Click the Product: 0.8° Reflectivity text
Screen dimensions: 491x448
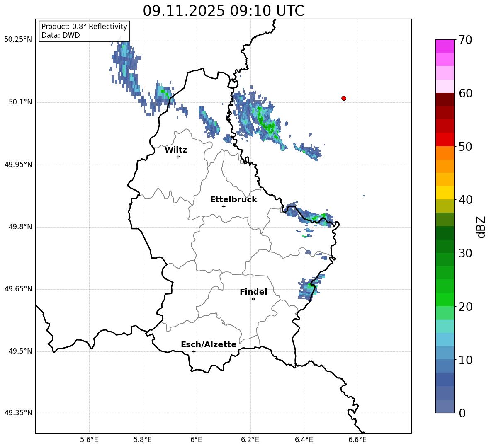(84, 27)
